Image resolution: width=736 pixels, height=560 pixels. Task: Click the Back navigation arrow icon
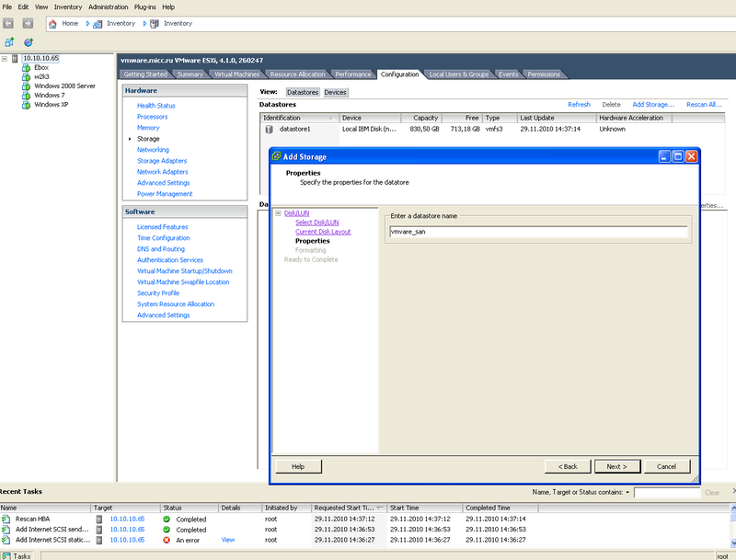point(8,23)
